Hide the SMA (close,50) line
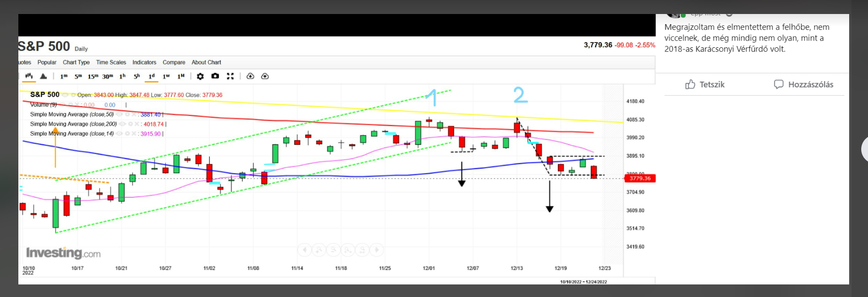Image resolution: width=868 pixels, height=297 pixels. (x=119, y=114)
